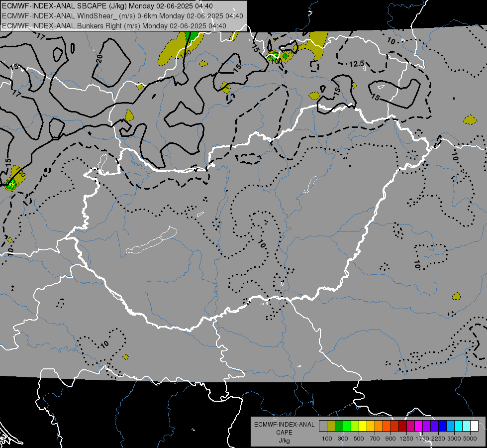The height and width of the screenshot is (448, 487).
Task: Select the dark green legend swatch
Action: (339, 426)
